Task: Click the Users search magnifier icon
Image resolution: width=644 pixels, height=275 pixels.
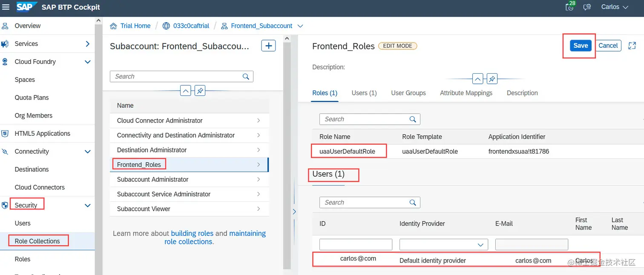Action: click(x=413, y=203)
